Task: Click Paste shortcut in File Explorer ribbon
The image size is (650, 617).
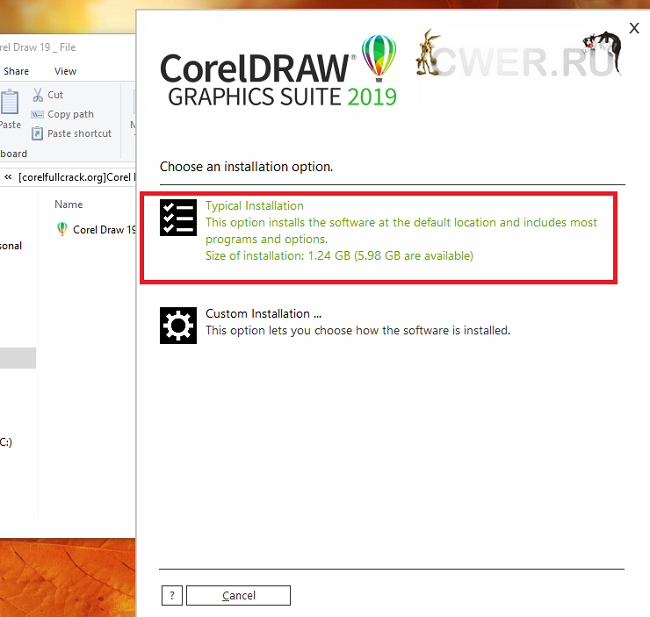Action: [x=71, y=134]
